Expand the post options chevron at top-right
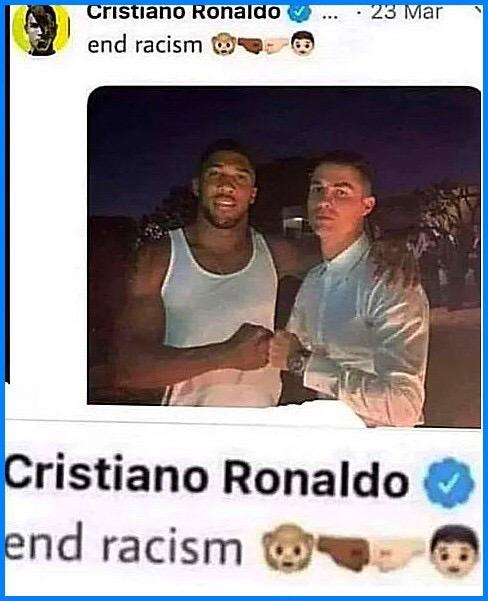The image size is (488, 601). [477, 11]
